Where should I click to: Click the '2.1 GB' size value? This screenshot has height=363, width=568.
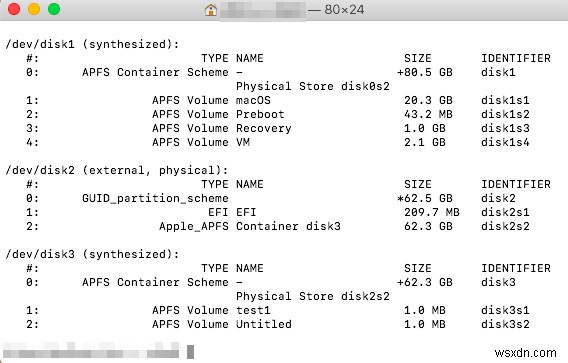coord(425,142)
